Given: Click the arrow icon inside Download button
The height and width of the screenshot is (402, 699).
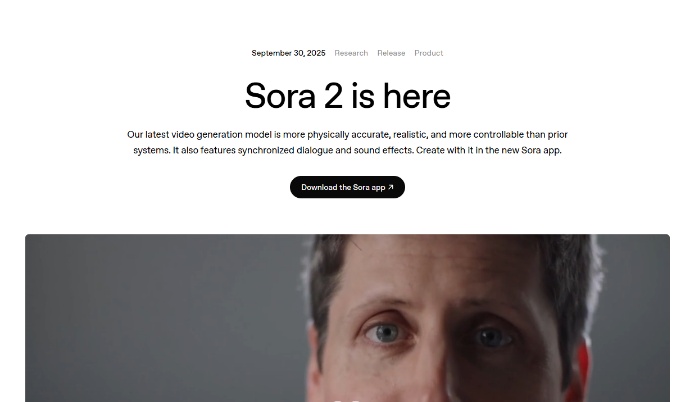Looking at the screenshot, I should (x=391, y=187).
